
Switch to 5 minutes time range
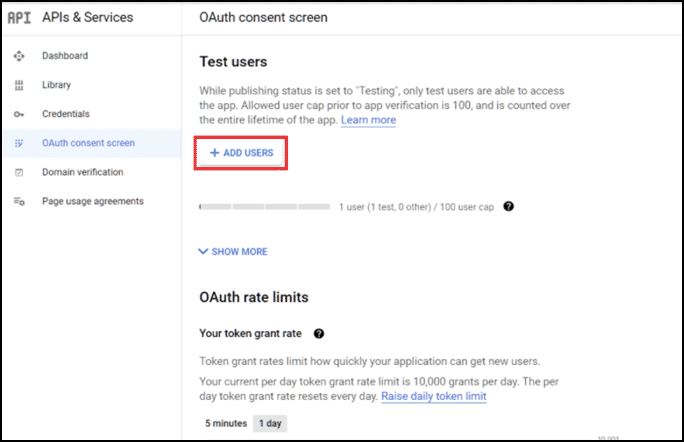coord(226,423)
